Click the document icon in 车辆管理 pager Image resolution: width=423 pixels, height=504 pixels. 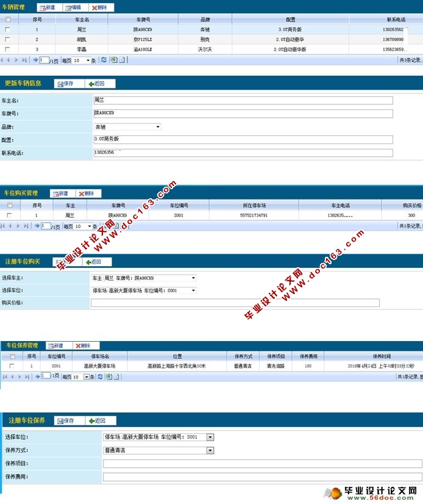[x=122, y=60]
